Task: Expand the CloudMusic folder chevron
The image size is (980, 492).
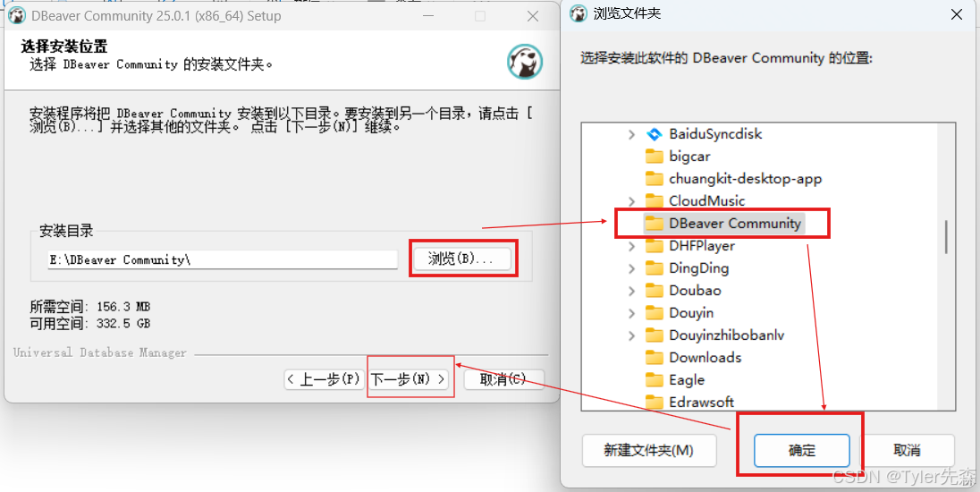Action: click(x=631, y=201)
